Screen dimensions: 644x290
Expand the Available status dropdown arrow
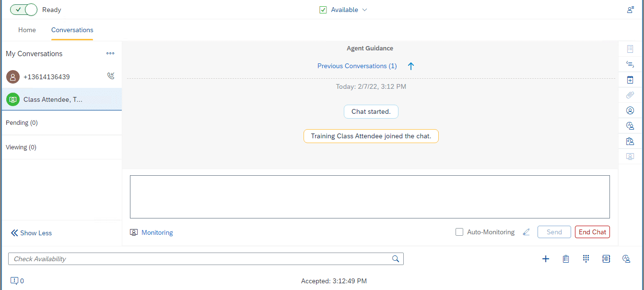[364, 10]
